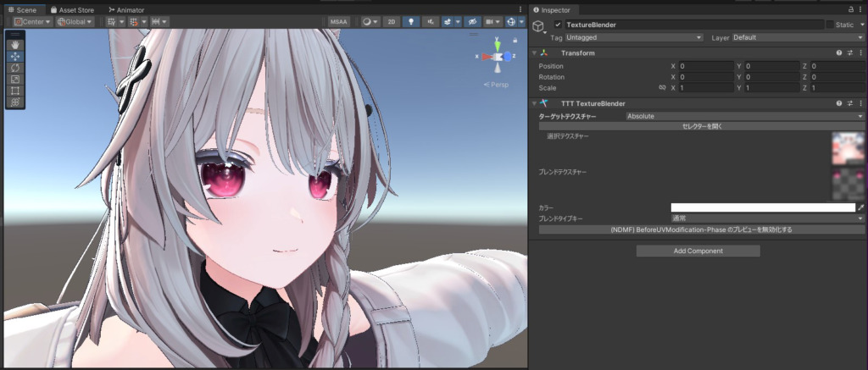Click the eyedropper next to color field
This screenshot has height=370, width=868.
pos(860,208)
